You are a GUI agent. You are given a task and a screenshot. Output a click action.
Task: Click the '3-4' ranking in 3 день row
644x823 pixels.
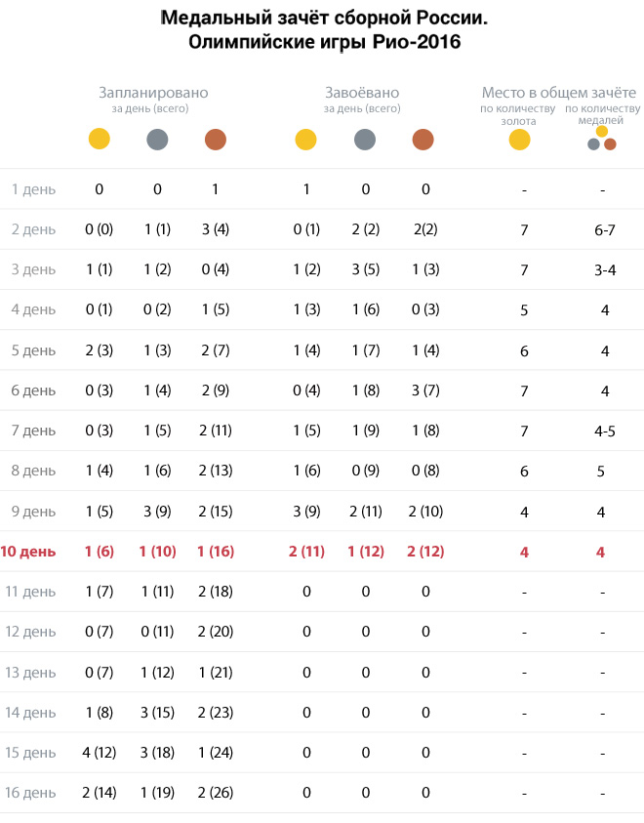pos(605,269)
